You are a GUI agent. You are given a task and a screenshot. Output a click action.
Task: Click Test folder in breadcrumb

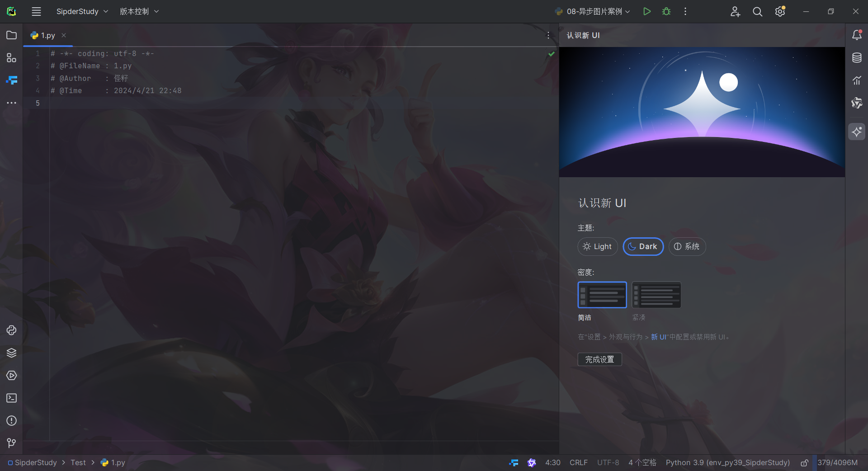(78, 462)
